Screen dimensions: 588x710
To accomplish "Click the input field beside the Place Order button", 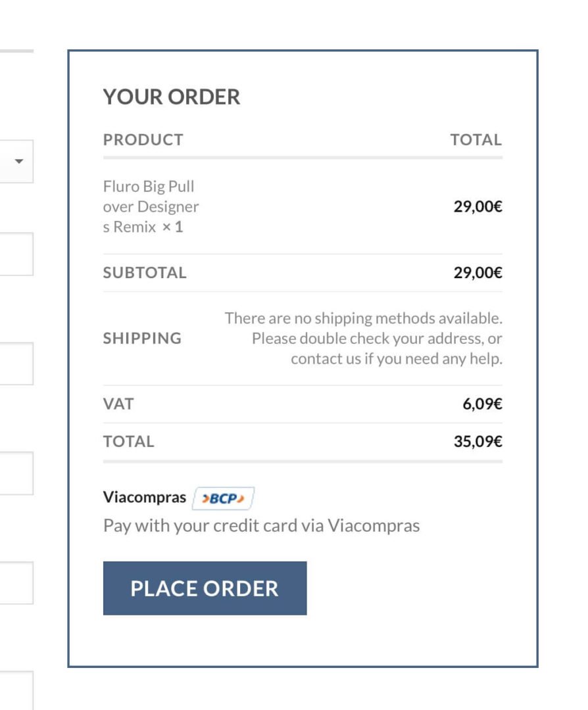I will [16, 583].
